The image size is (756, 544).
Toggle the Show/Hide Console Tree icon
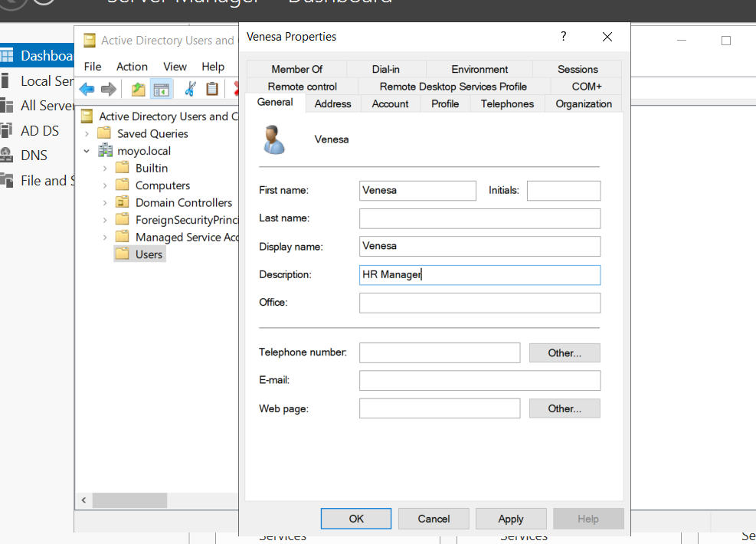click(x=162, y=89)
